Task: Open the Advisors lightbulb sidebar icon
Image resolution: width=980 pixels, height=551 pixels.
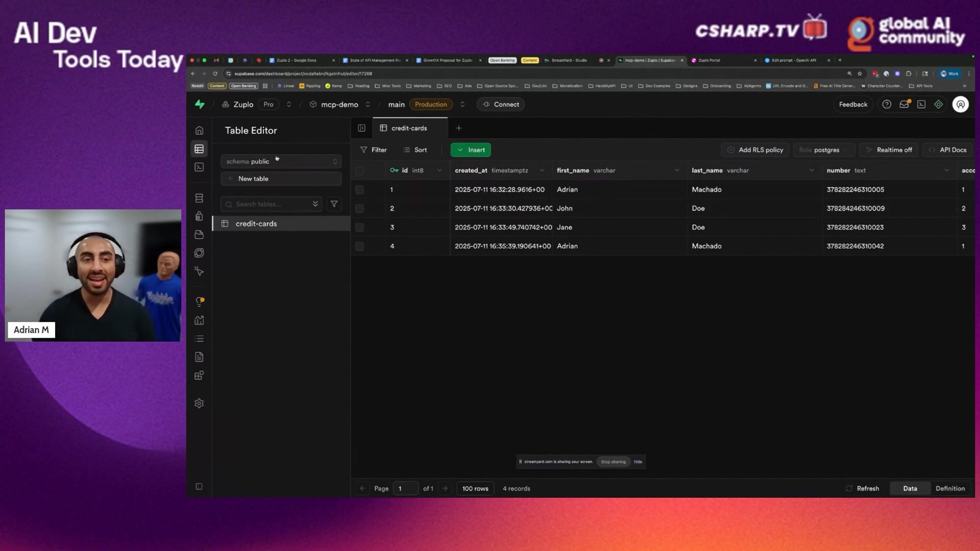Action: click(199, 302)
